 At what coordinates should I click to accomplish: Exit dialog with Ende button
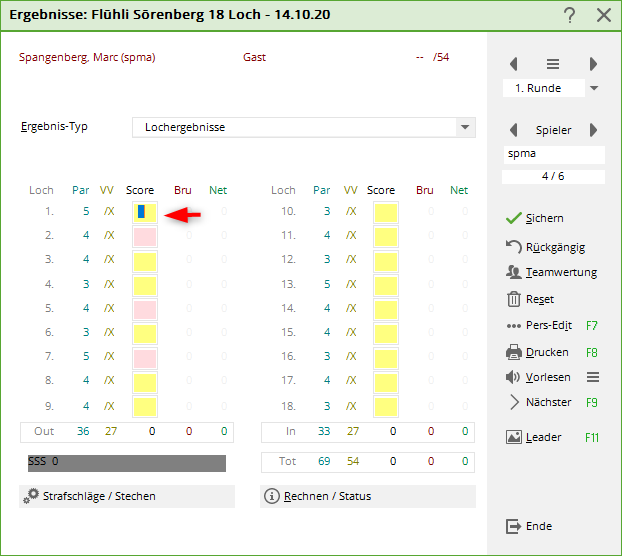[x=530, y=526]
